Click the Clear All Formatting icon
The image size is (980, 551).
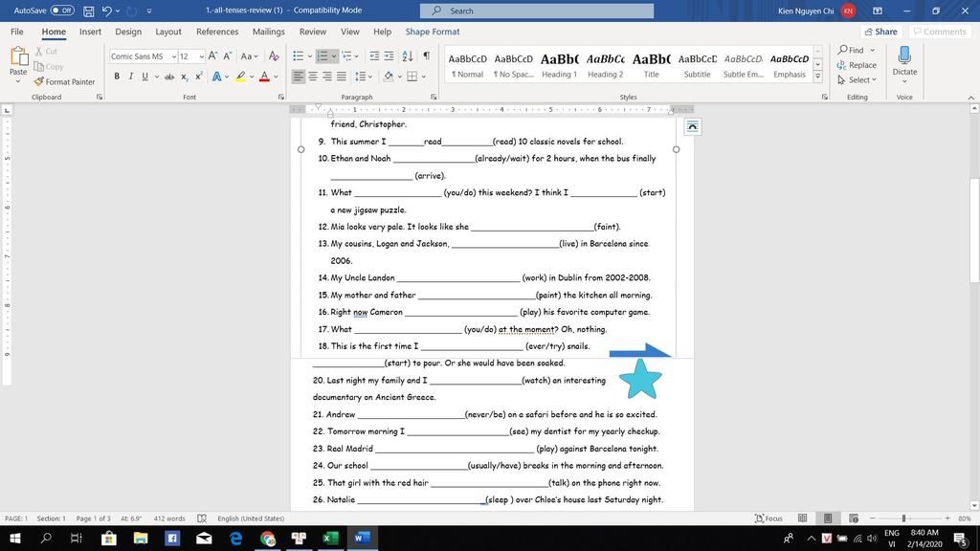pos(273,56)
